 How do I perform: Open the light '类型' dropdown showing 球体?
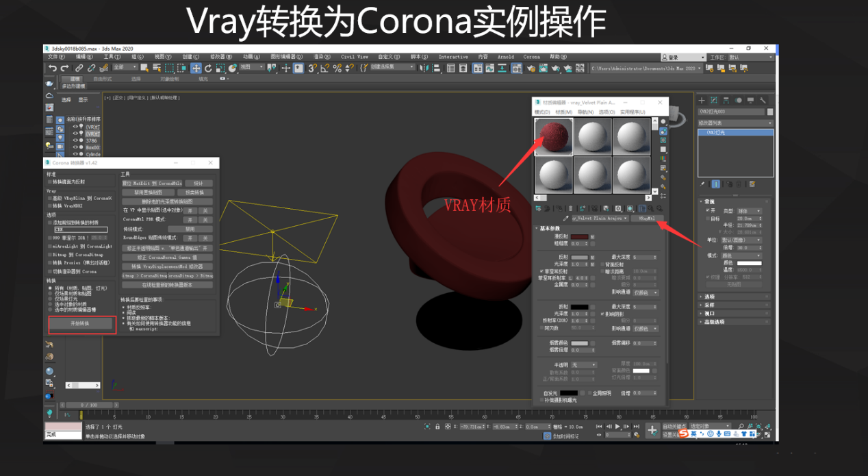click(x=749, y=211)
